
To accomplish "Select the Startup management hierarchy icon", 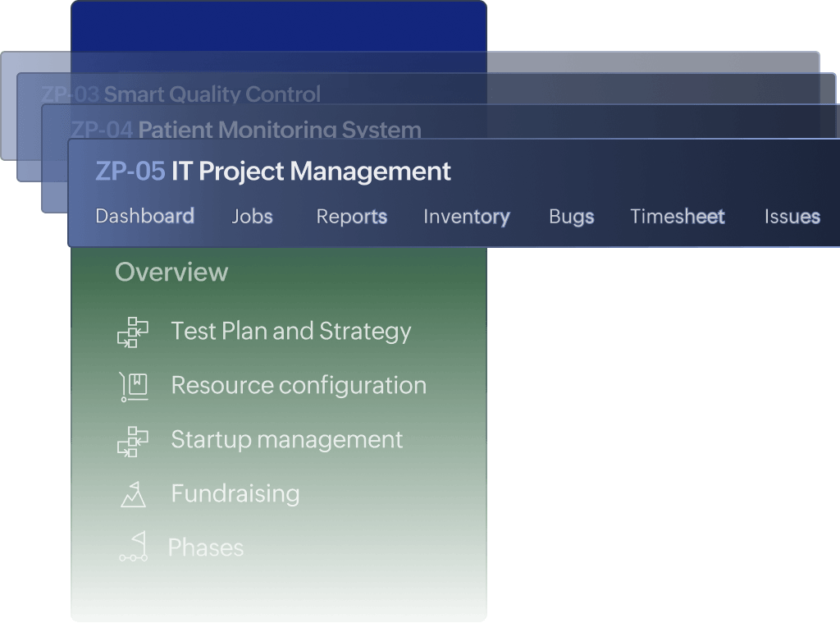I will pos(133,440).
